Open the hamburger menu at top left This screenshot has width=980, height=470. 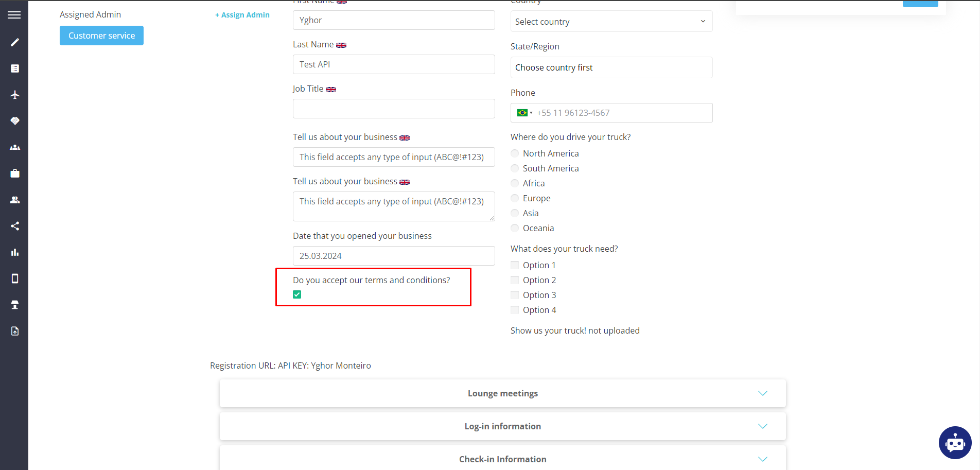click(14, 14)
